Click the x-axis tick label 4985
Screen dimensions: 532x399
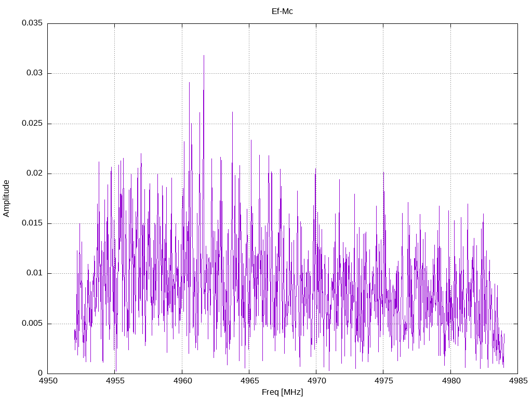pyautogui.click(x=518, y=381)
